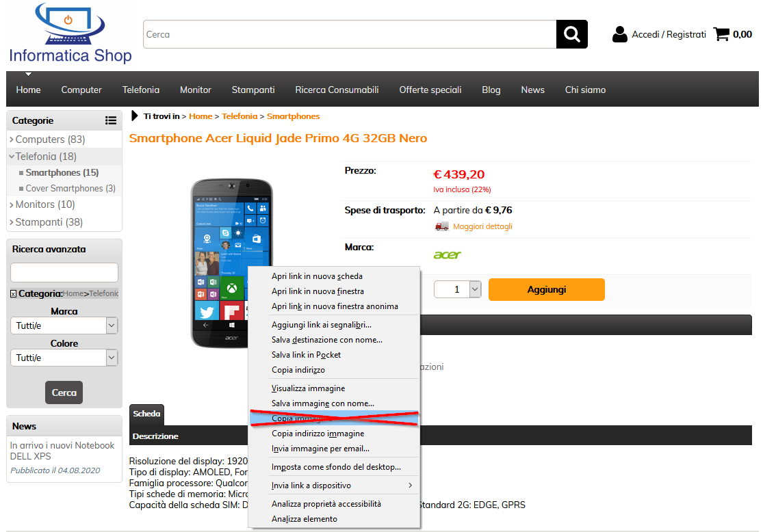The image size is (763, 532).
Task: Uncheck the Categoria filter checkbox
Action: pos(13,294)
